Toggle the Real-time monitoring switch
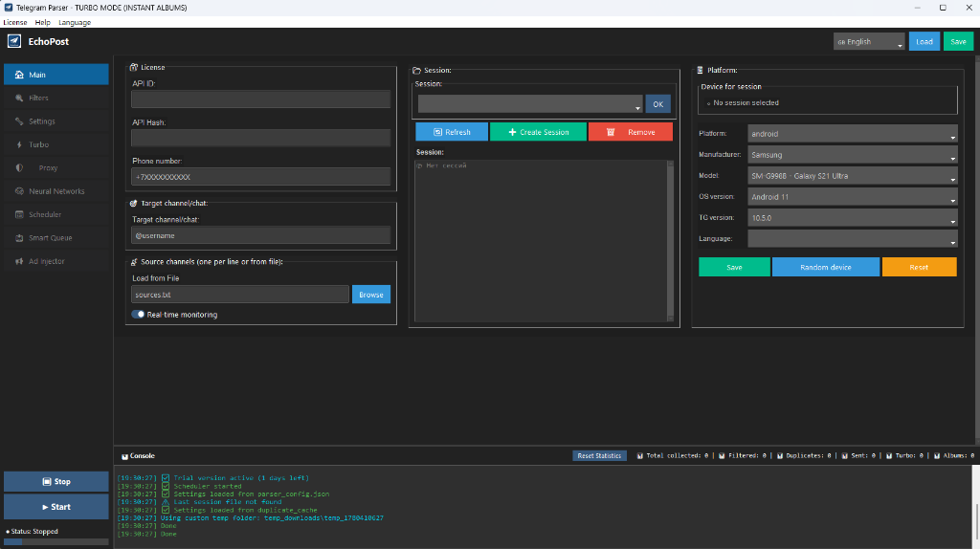The height and width of the screenshot is (549, 980). [138, 314]
